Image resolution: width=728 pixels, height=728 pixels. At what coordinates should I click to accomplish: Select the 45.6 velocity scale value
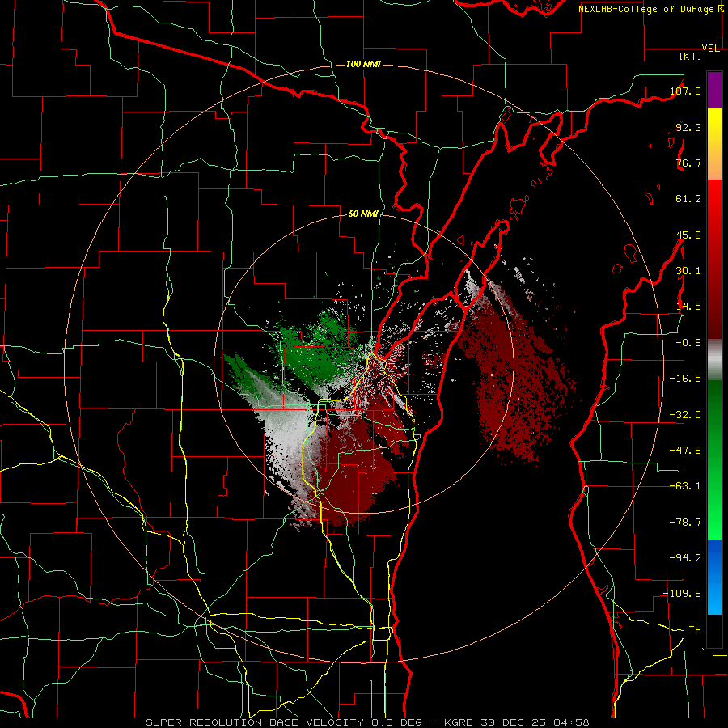[688, 235]
